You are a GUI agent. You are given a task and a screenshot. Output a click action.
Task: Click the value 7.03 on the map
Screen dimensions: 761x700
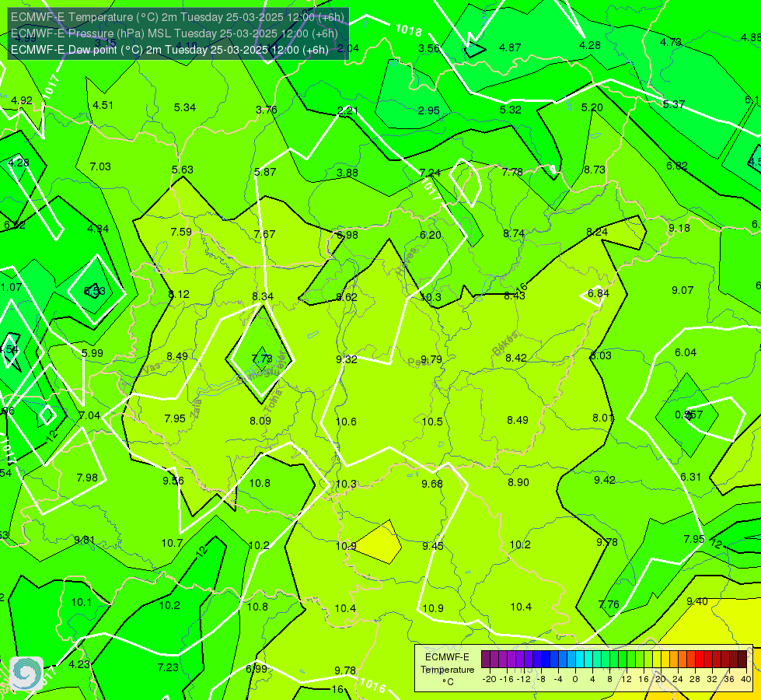[100, 166]
